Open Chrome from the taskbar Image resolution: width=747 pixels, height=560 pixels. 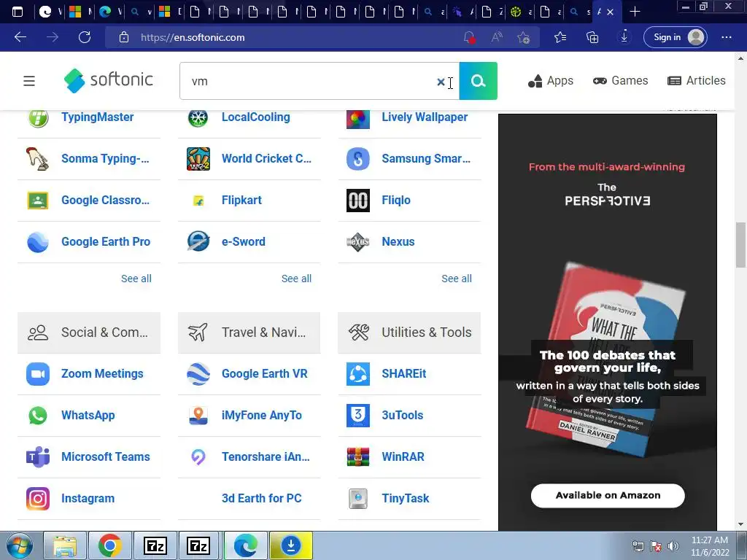[109, 545]
